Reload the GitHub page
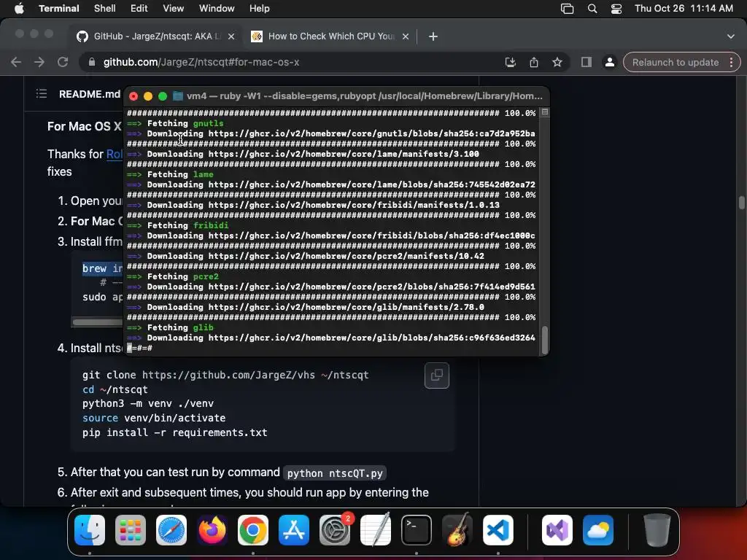 click(63, 63)
